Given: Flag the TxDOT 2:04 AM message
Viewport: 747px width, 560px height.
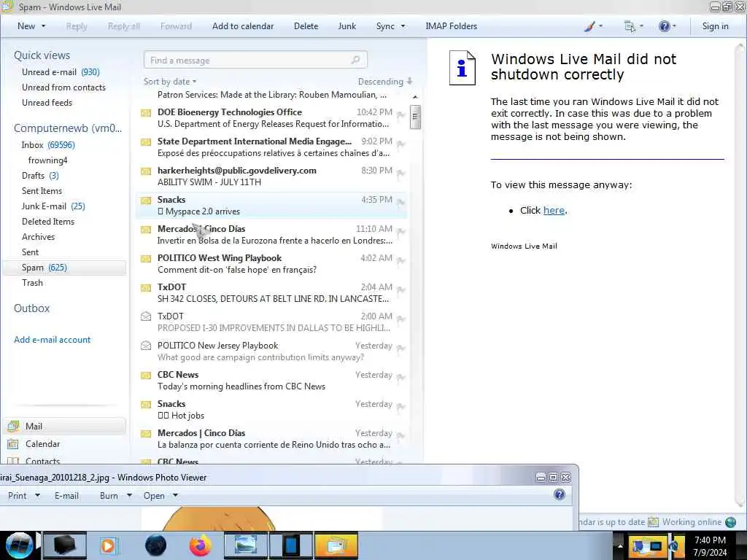Looking at the screenshot, I should (401, 290).
